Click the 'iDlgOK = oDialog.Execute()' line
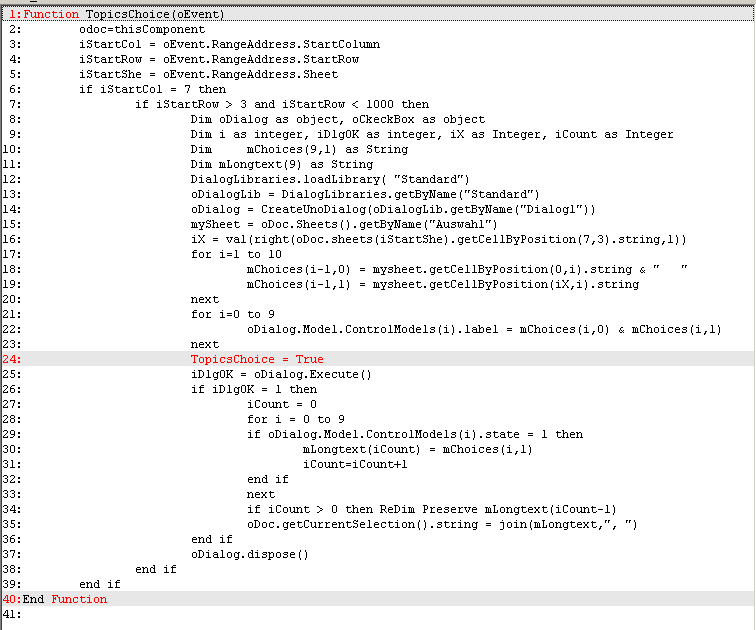This screenshot has width=756, height=630. [x=281, y=374]
